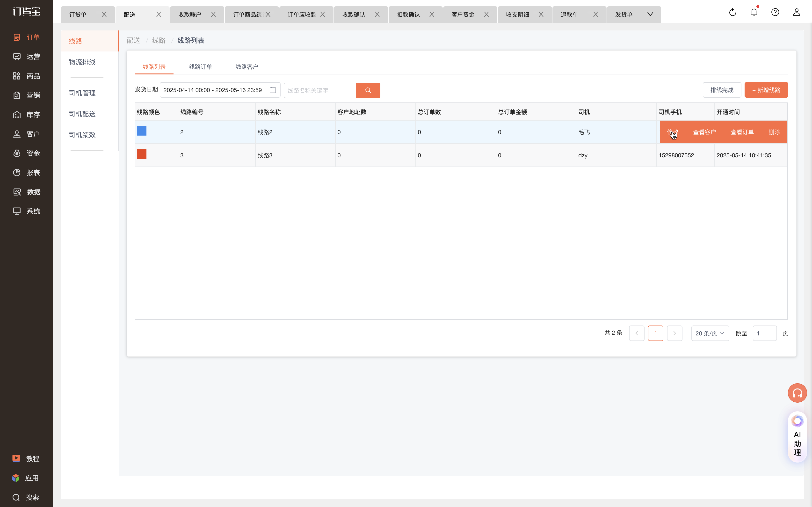Open the 订单 module in sidebar
The width and height of the screenshot is (812, 507).
coord(27,37)
